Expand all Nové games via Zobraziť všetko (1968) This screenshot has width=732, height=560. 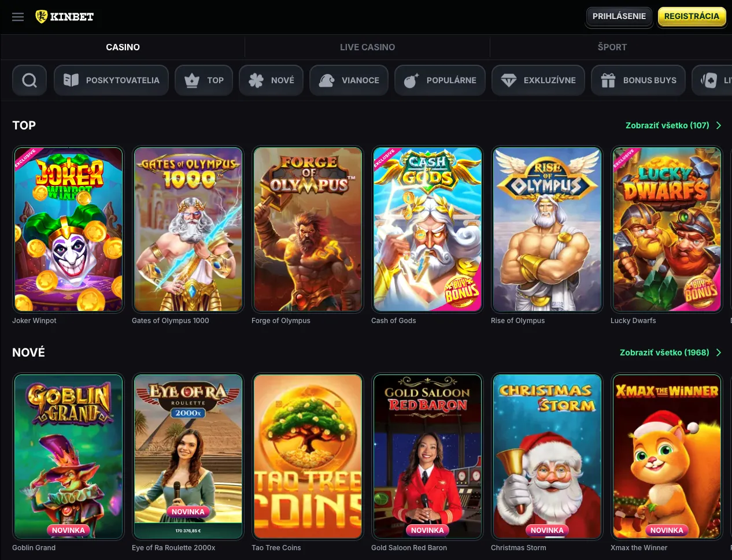pyautogui.click(x=670, y=353)
